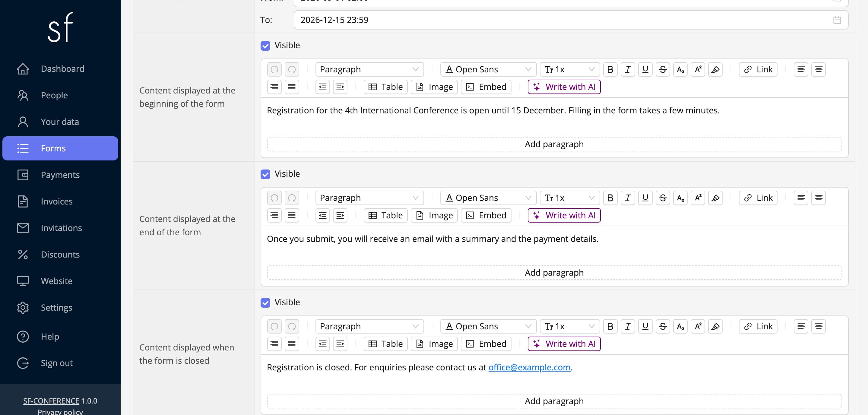Viewport: 868px width, 415px height.
Task: Open Settings in the sidebar
Action: [60, 308]
